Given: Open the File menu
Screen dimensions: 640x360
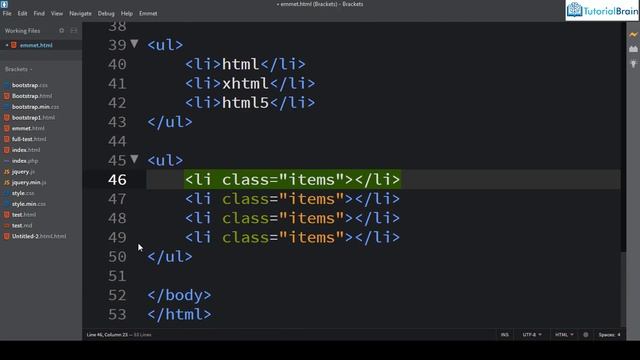Looking at the screenshot, I should tap(7, 13).
